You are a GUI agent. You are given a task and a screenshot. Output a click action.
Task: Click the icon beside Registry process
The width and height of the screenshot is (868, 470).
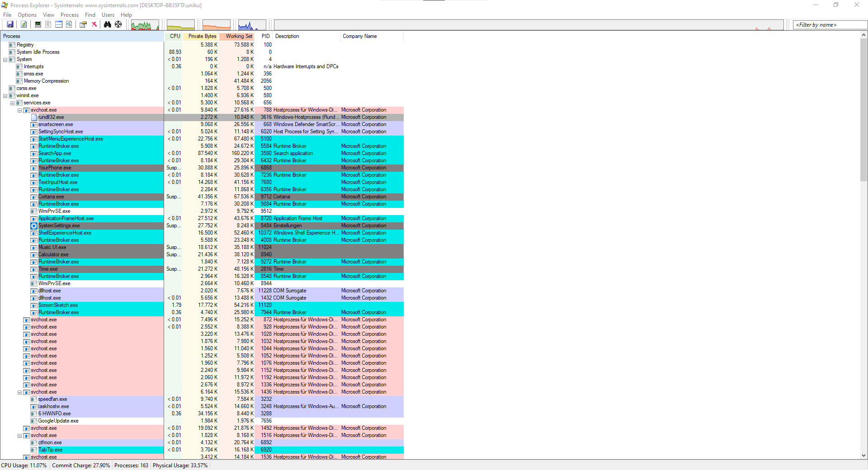pos(12,45)
